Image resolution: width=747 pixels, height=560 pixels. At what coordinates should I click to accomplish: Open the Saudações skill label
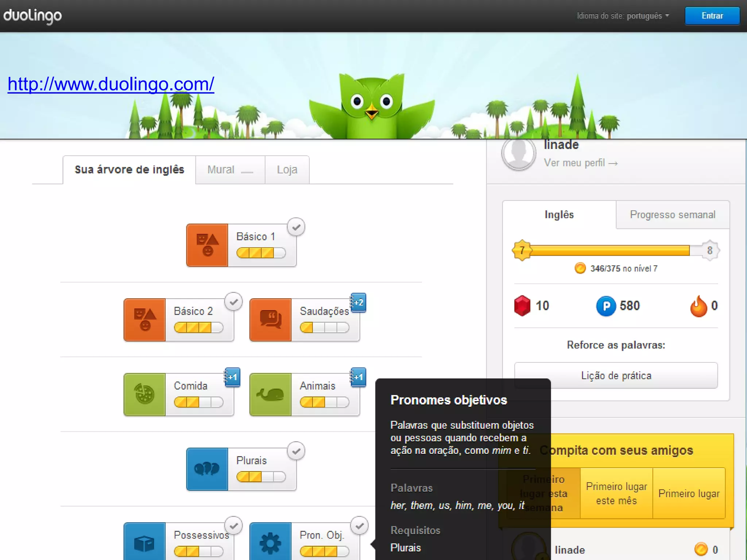pyautogui.click(x=324, y=311)
